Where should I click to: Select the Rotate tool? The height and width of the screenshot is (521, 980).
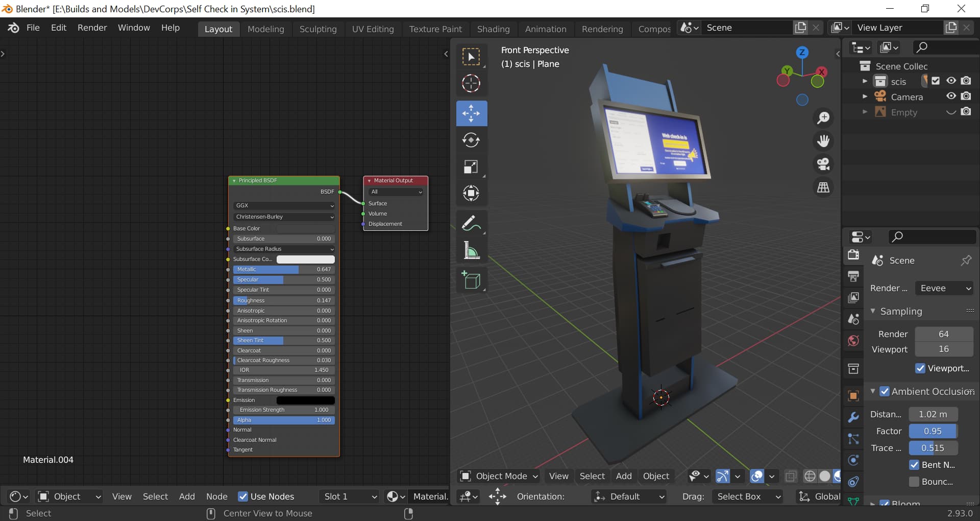471,140
